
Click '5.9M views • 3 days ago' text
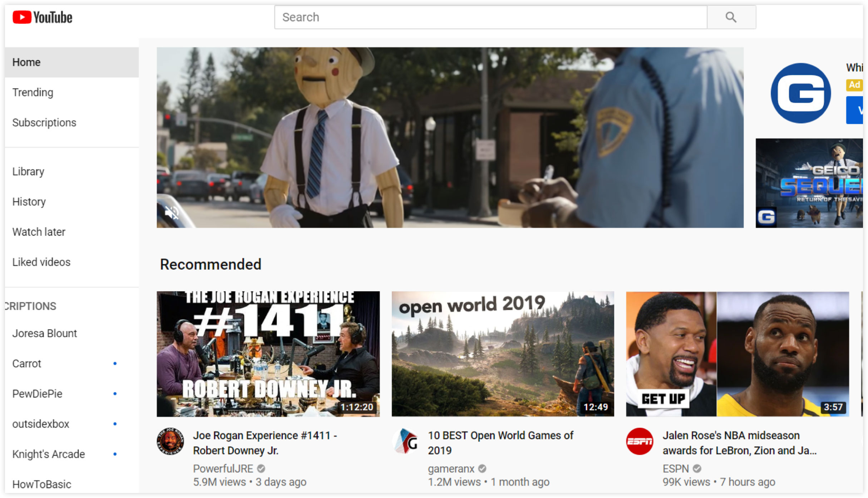point(250,482)
